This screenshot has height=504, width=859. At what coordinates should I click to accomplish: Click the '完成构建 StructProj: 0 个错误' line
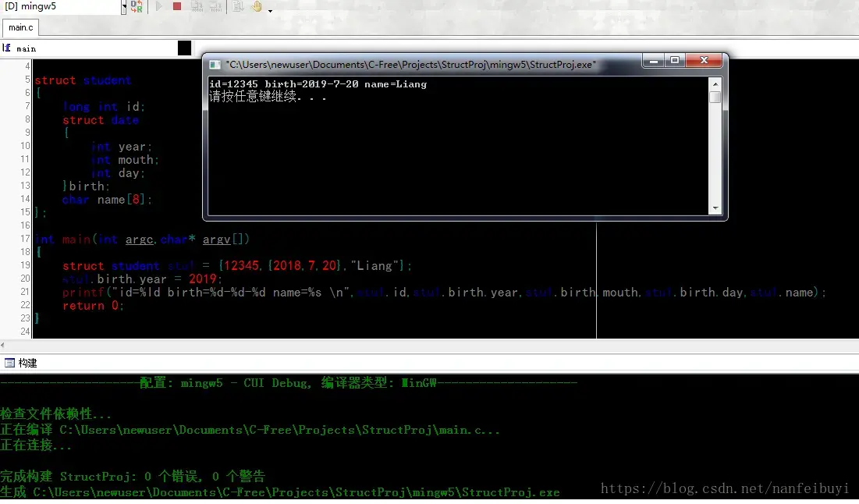pos(133,476)
